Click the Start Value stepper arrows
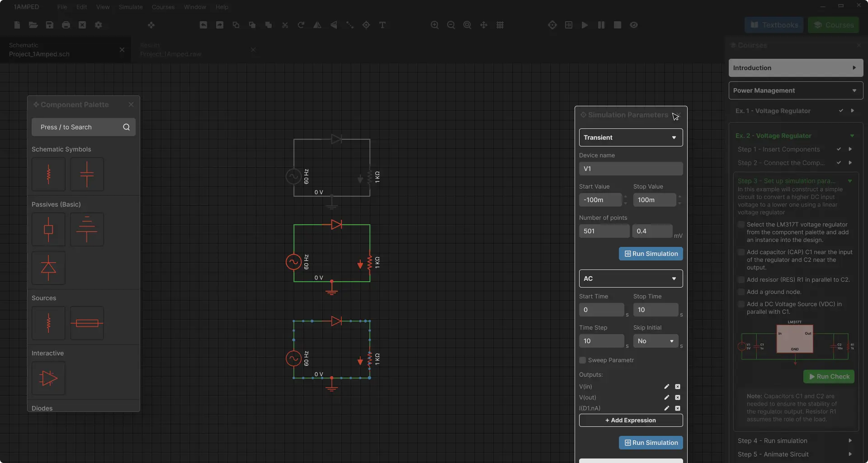 tap(626, 200)
